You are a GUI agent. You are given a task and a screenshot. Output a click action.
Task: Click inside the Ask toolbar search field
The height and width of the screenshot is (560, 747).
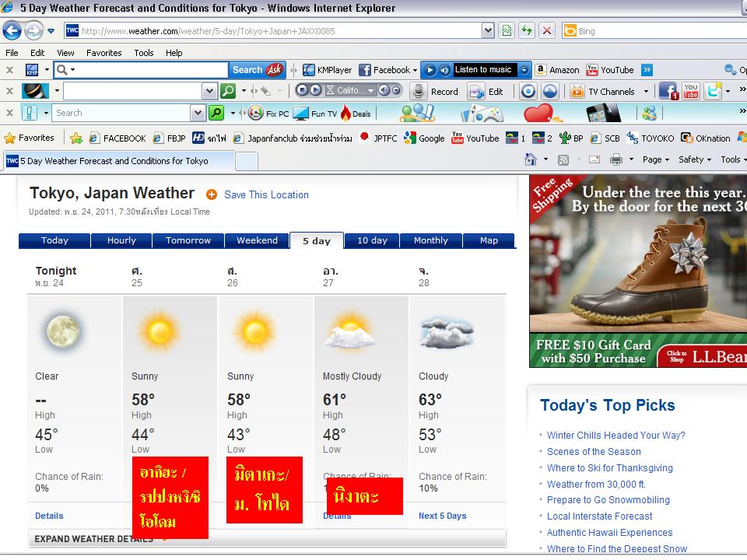pos(141,70)
